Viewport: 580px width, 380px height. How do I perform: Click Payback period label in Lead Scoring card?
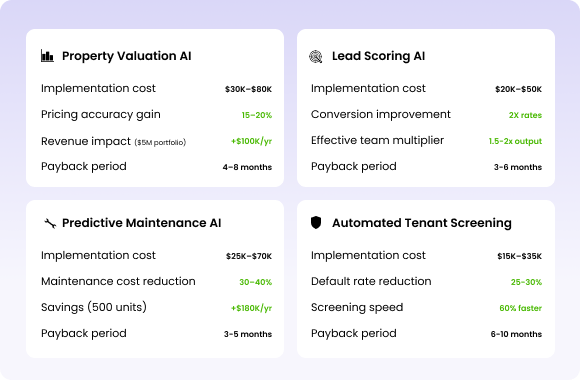[354, 167]
